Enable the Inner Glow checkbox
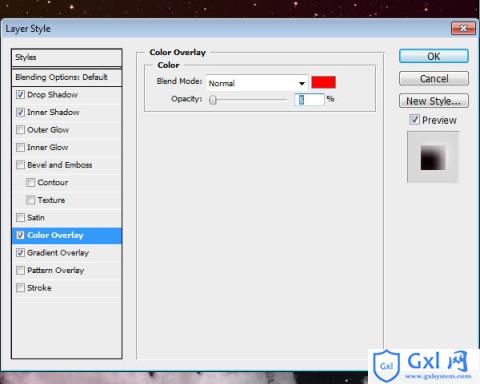Image resolution: width=480 pixels, height=384 pixels. (20, 147)
